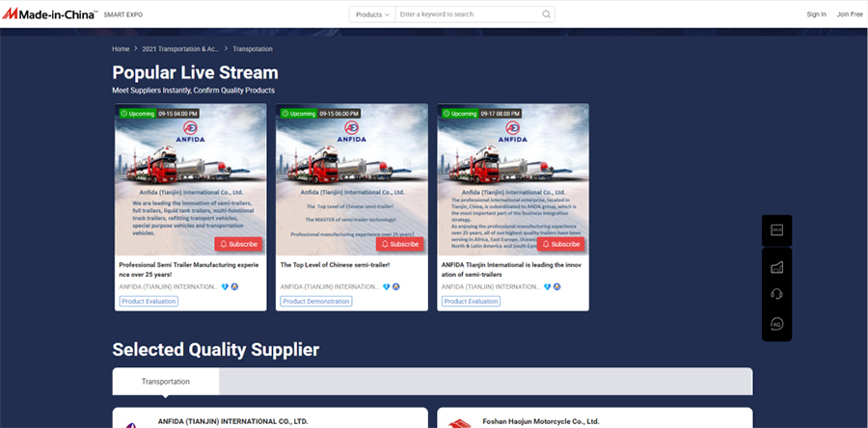Open third live stream thumbnail image
The image size is (868, 428).
point(513,178)
